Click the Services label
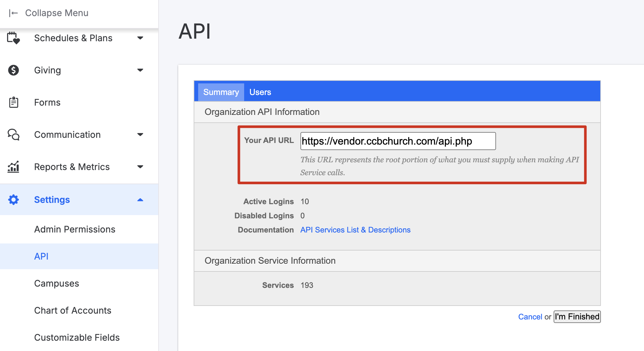Viewport: 644px width, 351px height. point(278,285)
